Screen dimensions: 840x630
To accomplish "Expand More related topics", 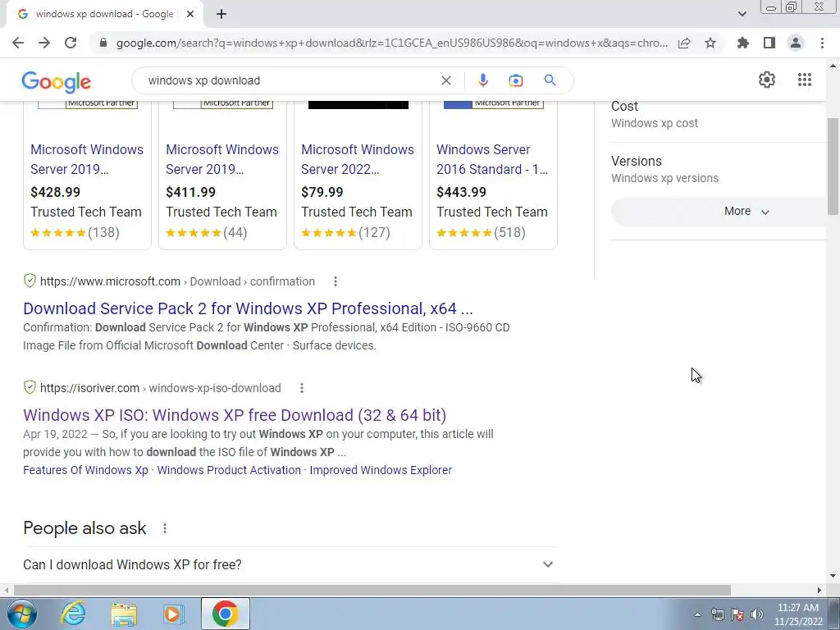I will [746, 211].
